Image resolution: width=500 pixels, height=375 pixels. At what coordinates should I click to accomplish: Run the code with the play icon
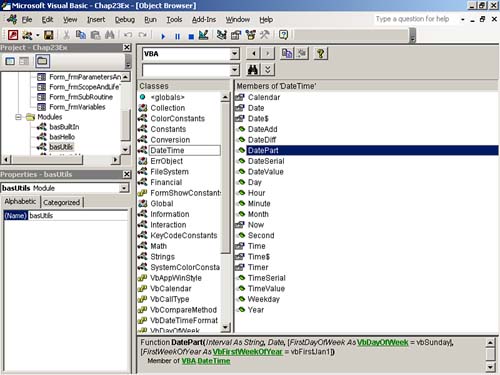point(163,36)
